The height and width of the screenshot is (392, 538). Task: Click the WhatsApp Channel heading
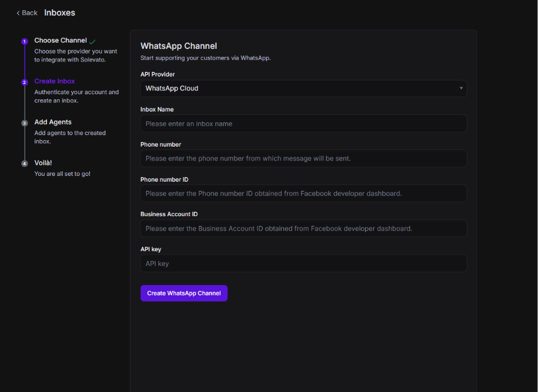click(179, 46)
